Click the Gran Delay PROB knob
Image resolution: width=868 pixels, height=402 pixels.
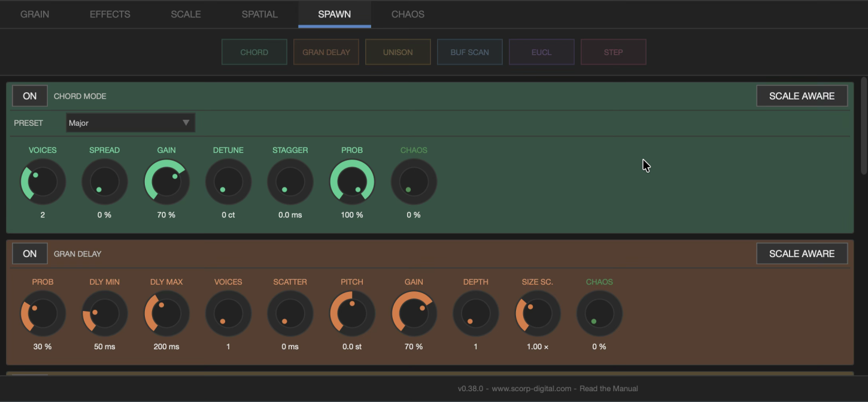pyautogui.click(x=43, y=313)
